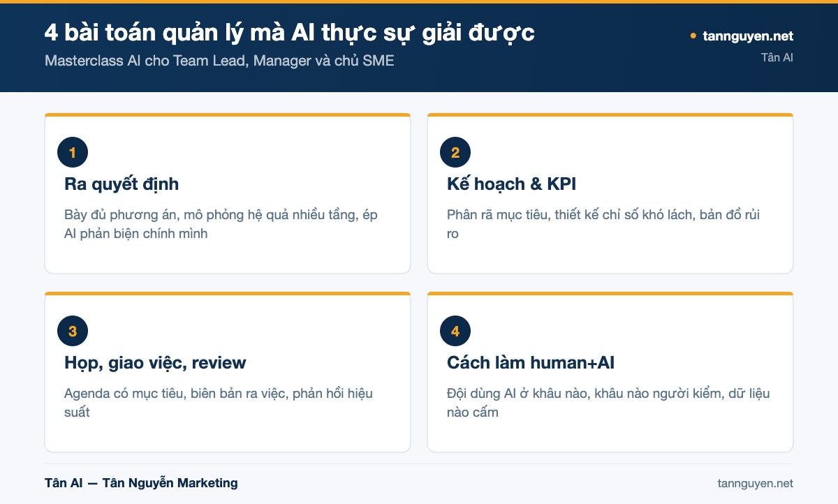This screenshot has width=838, height=504.
Task: Select the heading "Ra quyết định"
Action: pyautogui.click(x=122, y=184)
